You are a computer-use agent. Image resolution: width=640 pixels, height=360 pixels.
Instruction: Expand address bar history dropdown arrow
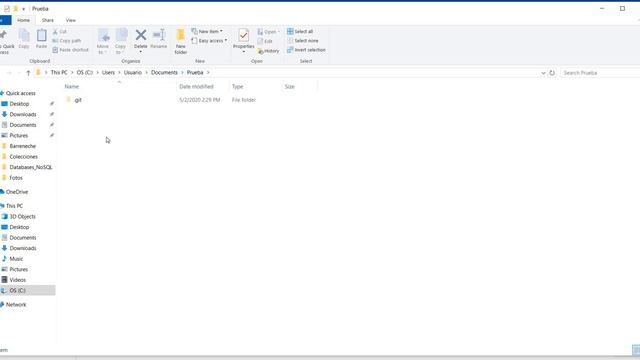click(543, 73)
